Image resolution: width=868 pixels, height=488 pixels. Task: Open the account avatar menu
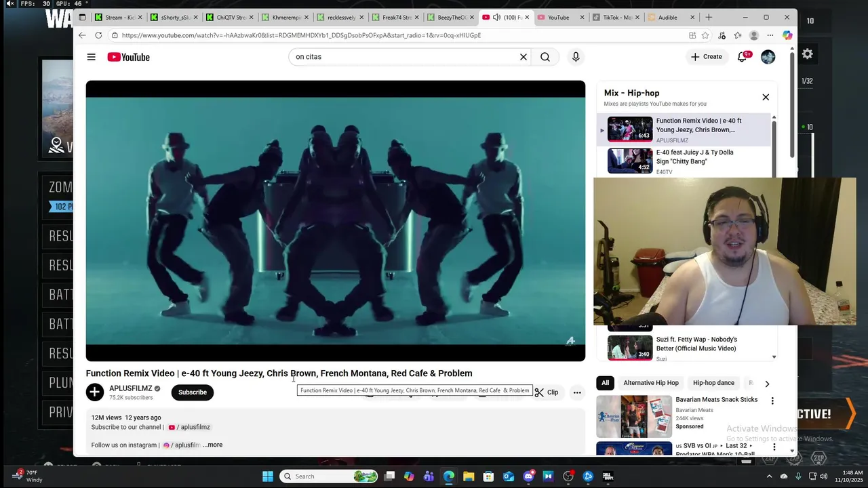click(768, 57)
